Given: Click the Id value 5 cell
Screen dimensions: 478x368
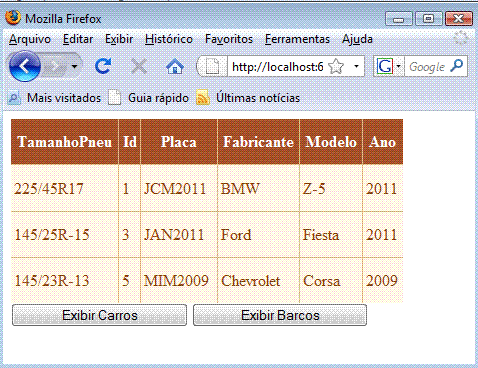Looking at the screenshot, I should click(130, 281).
